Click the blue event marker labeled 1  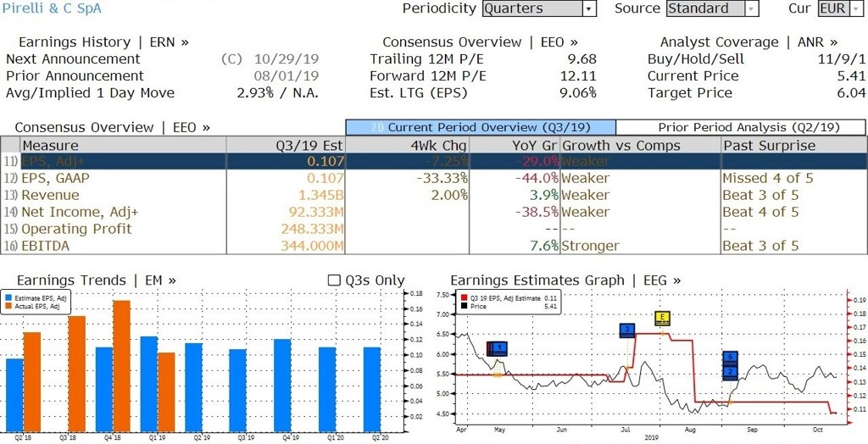tap(498, 348)
